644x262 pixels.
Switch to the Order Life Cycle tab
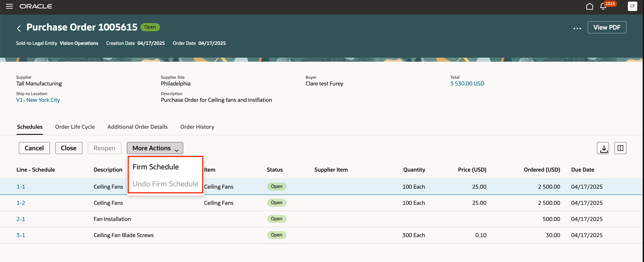75,127
